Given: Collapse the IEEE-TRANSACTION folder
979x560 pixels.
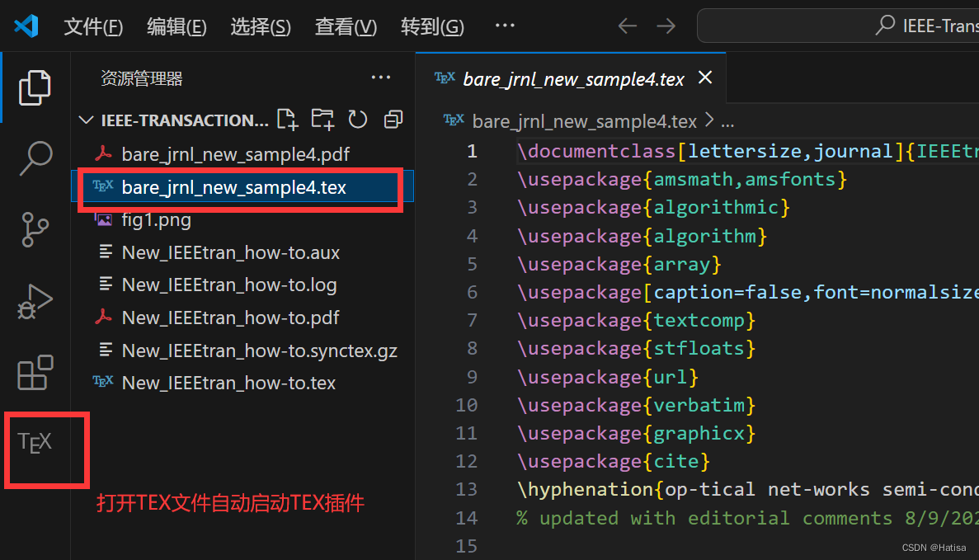Looking at the screenshot, I should (86, 120).
